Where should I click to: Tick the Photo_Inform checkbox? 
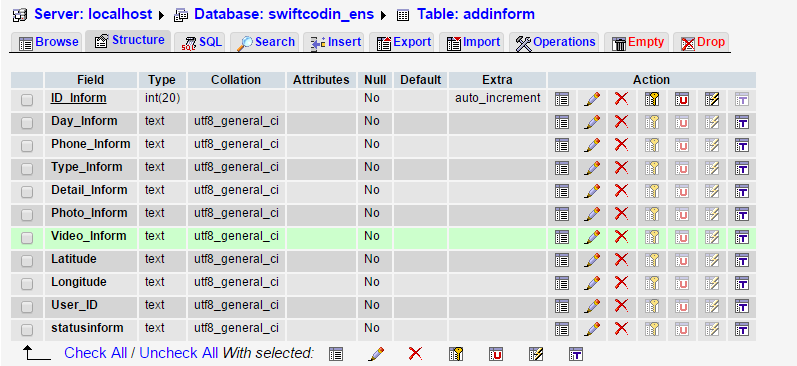click(27, 215)
